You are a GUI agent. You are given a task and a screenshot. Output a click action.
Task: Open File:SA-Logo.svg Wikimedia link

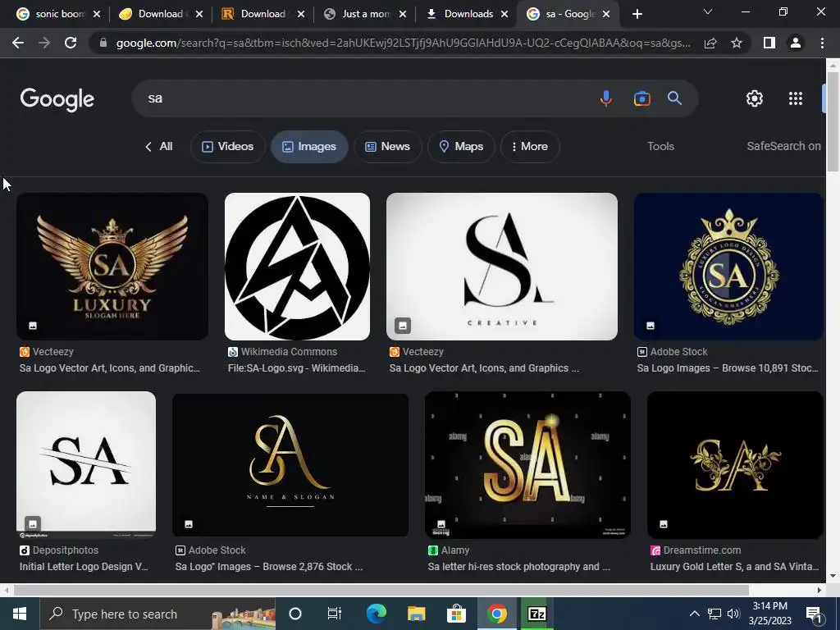[x=296, y=368]
